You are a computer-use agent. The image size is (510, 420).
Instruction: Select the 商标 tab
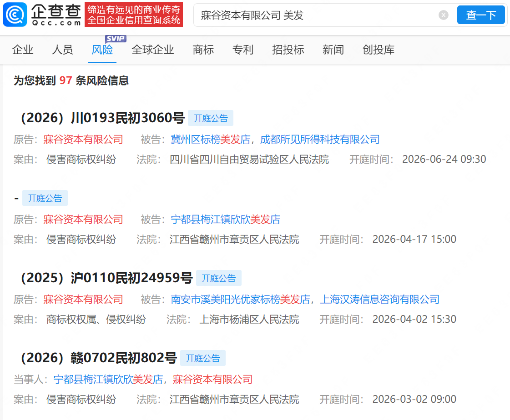pos(203,50)
